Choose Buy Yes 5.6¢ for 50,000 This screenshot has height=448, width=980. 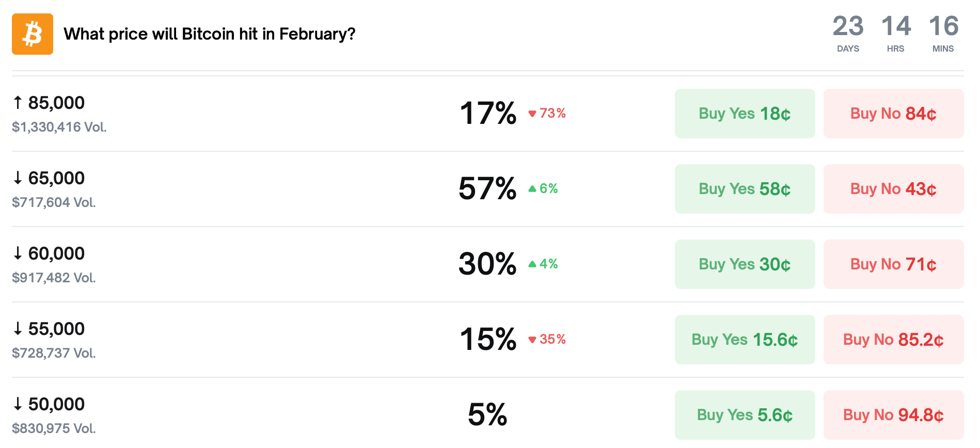click(745, 415)
